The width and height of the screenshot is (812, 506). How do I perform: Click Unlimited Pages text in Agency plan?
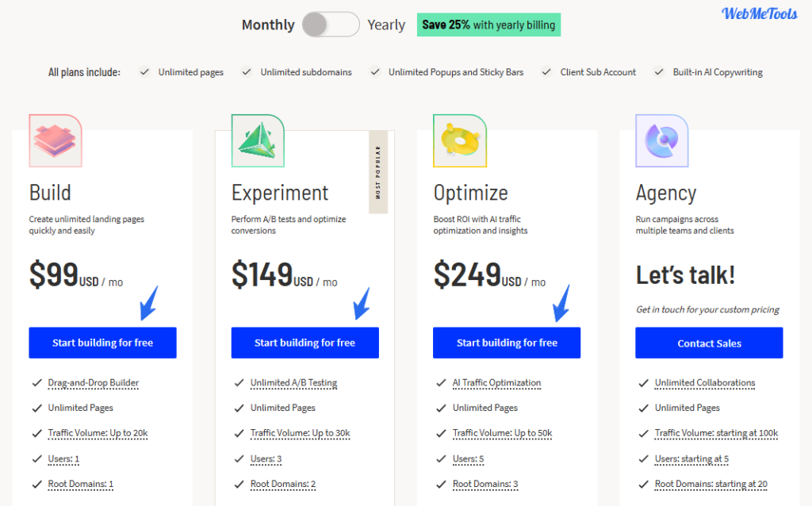click(x=688, y=408)
